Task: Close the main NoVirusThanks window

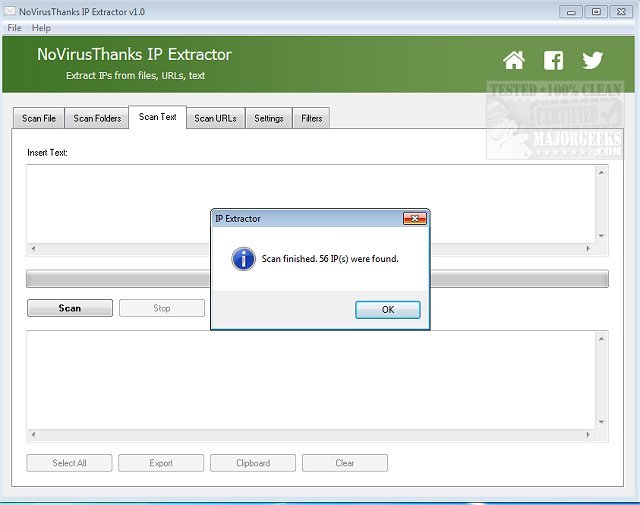Action: coord(621,12)
